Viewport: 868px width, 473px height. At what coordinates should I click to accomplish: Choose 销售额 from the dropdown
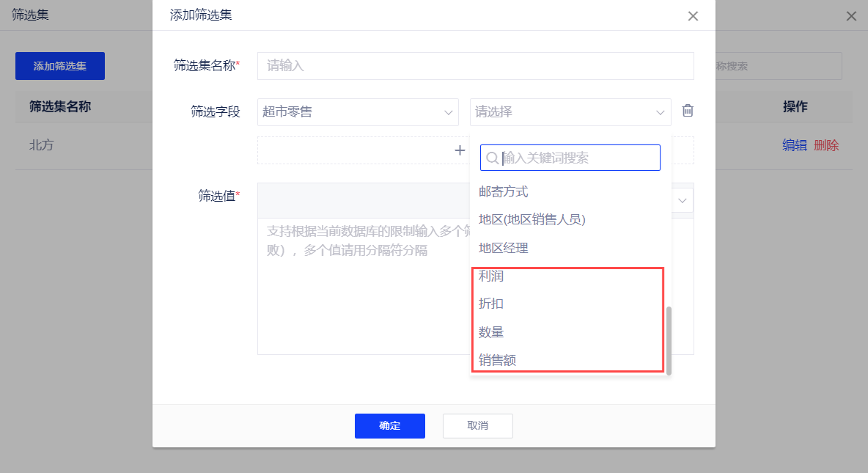tap(498, 360)
